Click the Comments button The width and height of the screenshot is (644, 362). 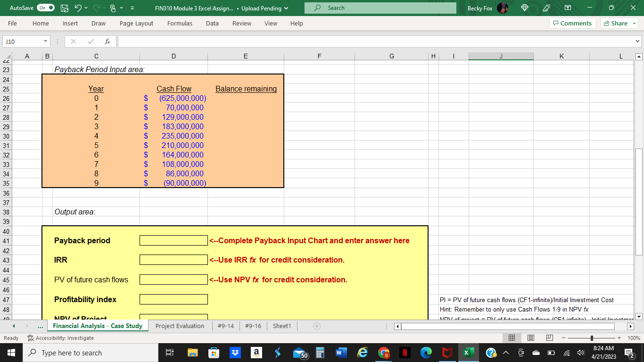(572, 23)
